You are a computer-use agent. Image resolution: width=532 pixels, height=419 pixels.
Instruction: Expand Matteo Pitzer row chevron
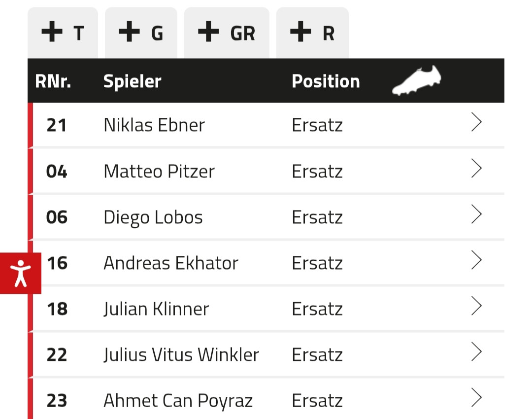476,169
